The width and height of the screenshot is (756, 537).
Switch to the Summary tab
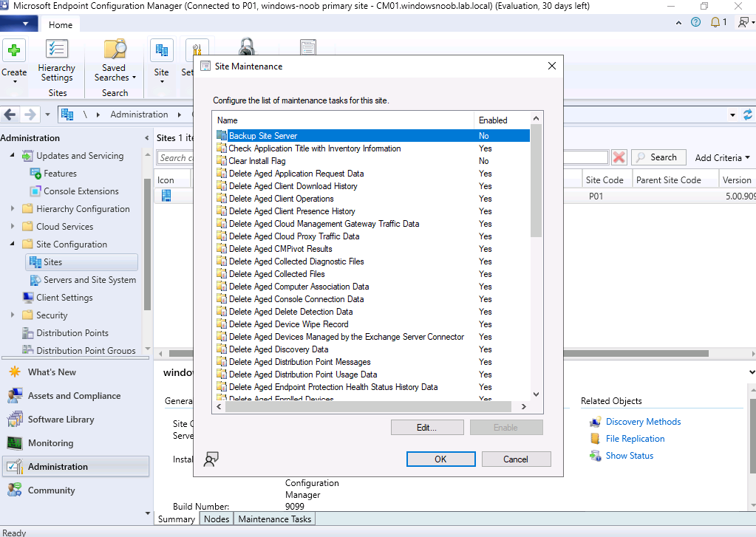[177, 519]
